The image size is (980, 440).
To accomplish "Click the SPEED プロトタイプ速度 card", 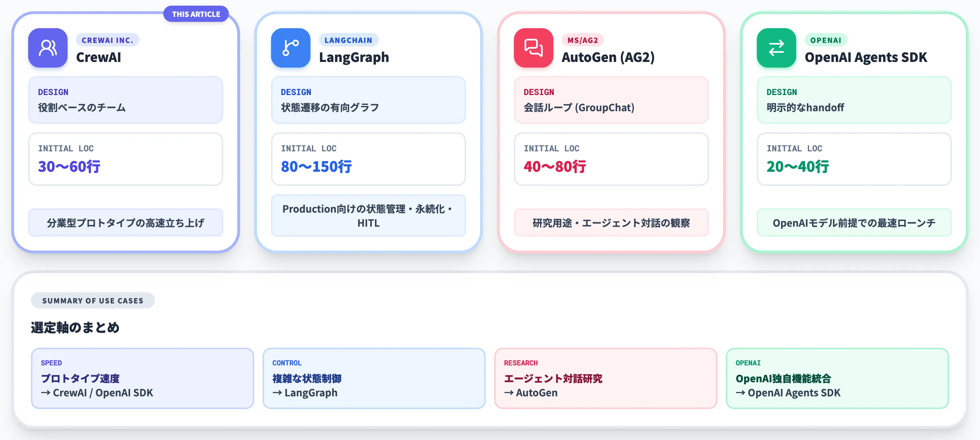I will coord(142,378).
